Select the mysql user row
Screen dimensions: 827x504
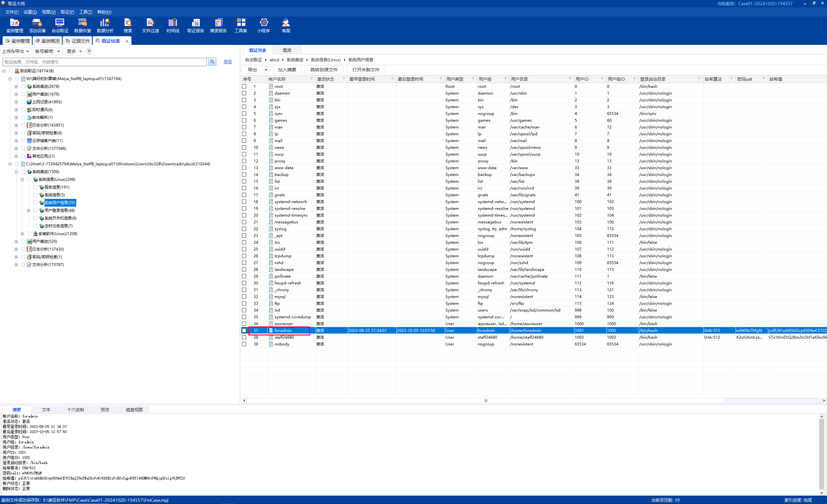point(534,297)
